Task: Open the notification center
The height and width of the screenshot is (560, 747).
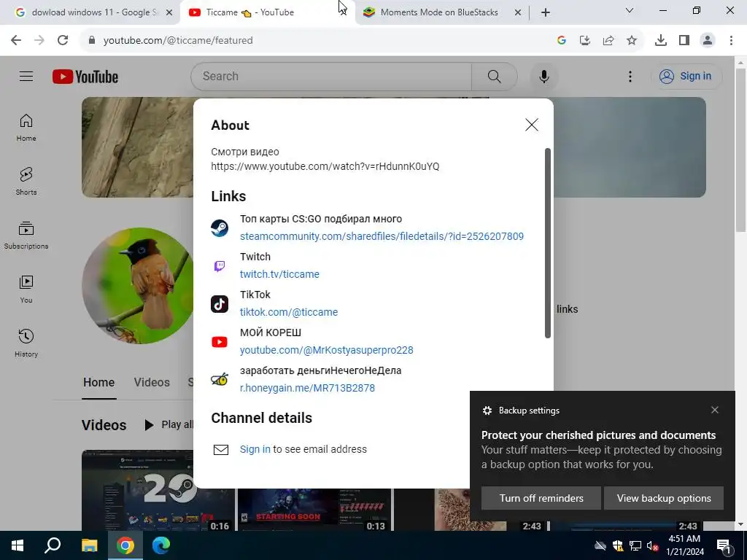Action: pos(723,545)
